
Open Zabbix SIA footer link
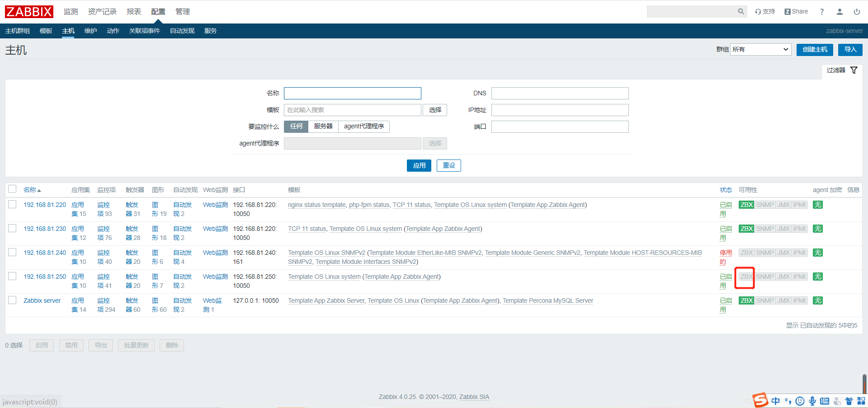474,397
